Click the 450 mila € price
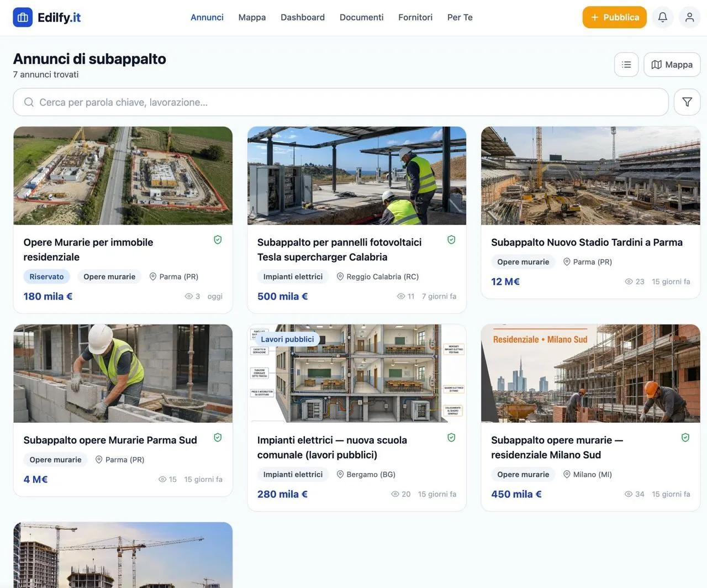Screen dimensions: 707x588 [x=516, y=494]
